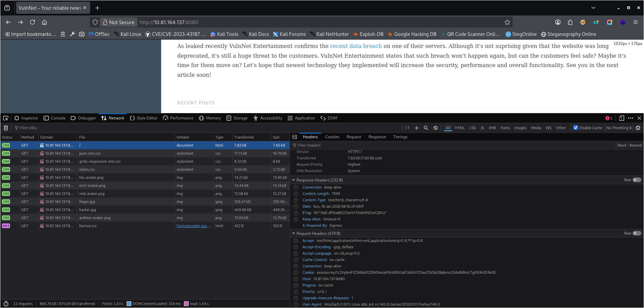Open request blocking icon
The width and height of the screenshot is (644, 308).
[x=435, y=128]
